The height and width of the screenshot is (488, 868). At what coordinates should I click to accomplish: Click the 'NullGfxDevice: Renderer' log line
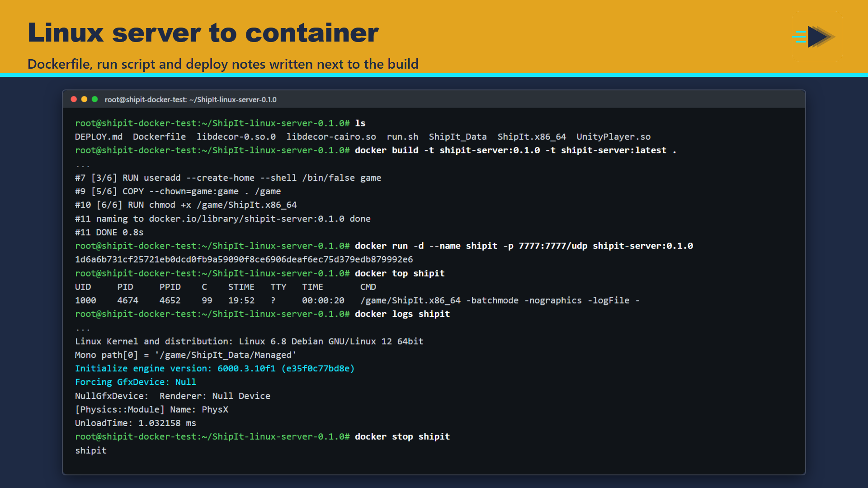[x=172, y=396]
